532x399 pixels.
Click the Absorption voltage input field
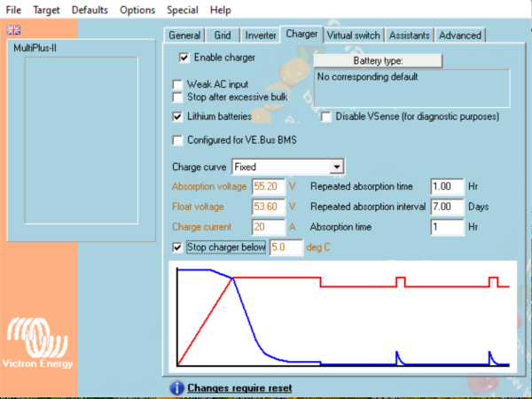click(x=269, y=186)
